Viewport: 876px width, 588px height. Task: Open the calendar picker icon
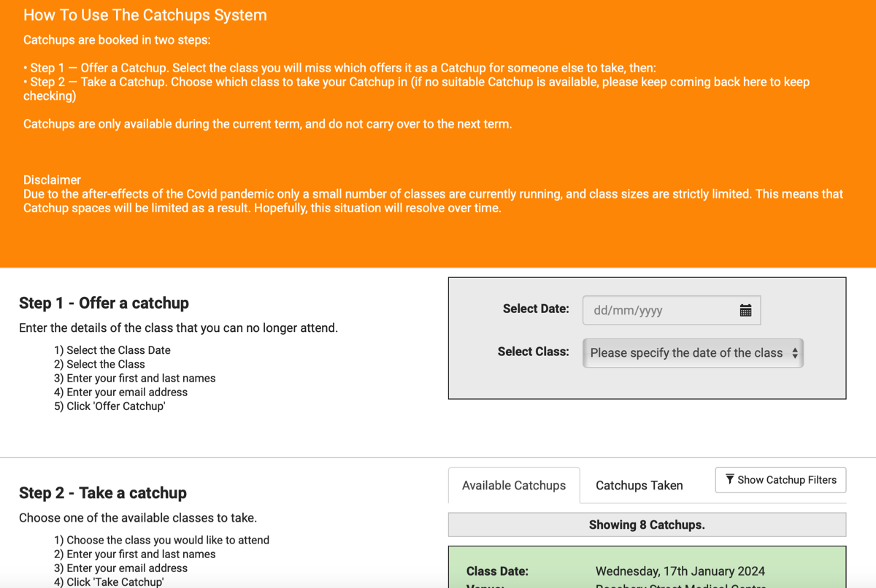745,310
